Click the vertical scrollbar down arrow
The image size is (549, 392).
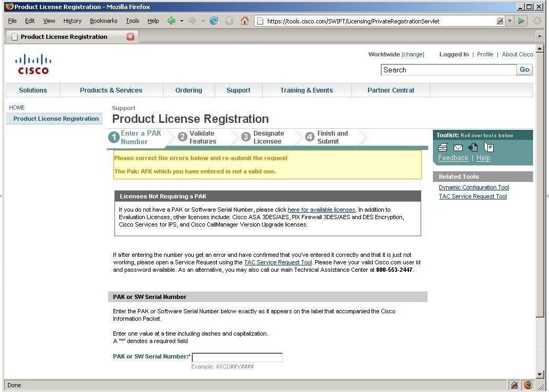click(x=539, y=374)
